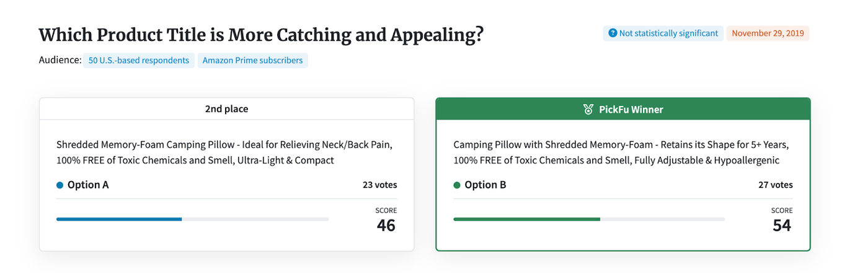This screenshot has height=274, width=868.
Task: Click the PickFu Winner medal icon
Action: (x=588, y=110)
